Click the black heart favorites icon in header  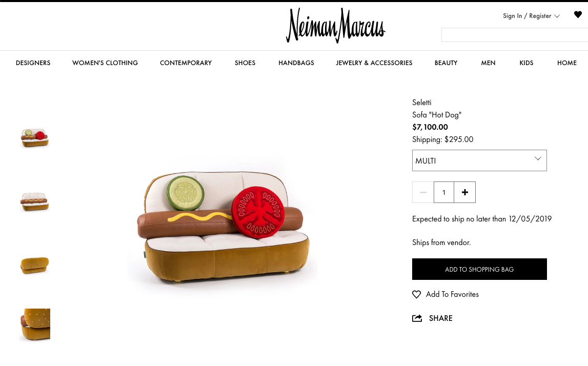click(x=578, y=15)
